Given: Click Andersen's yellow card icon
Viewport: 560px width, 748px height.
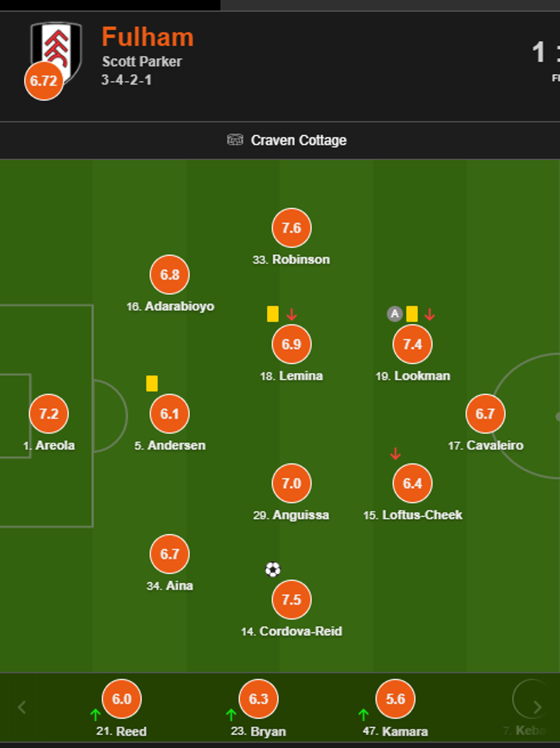Looking at the screenshot, I should (151, 383).
